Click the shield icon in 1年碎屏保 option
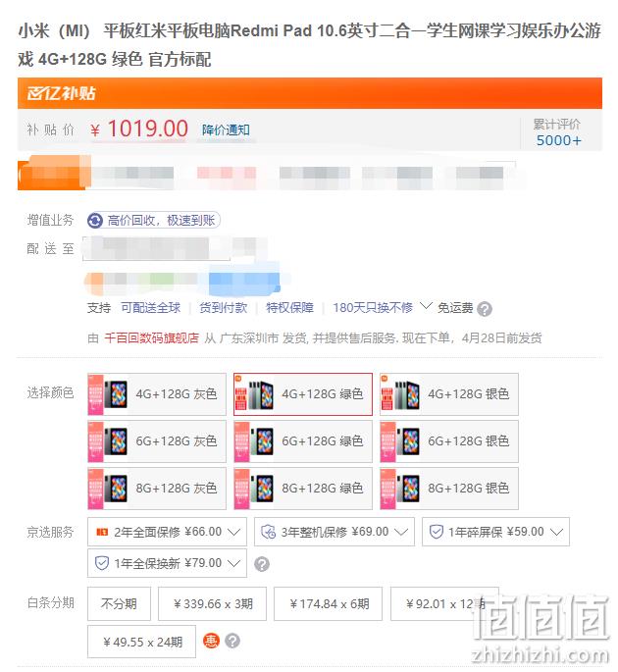This screenshot has height=672, width=618. [x=437, y=532]
